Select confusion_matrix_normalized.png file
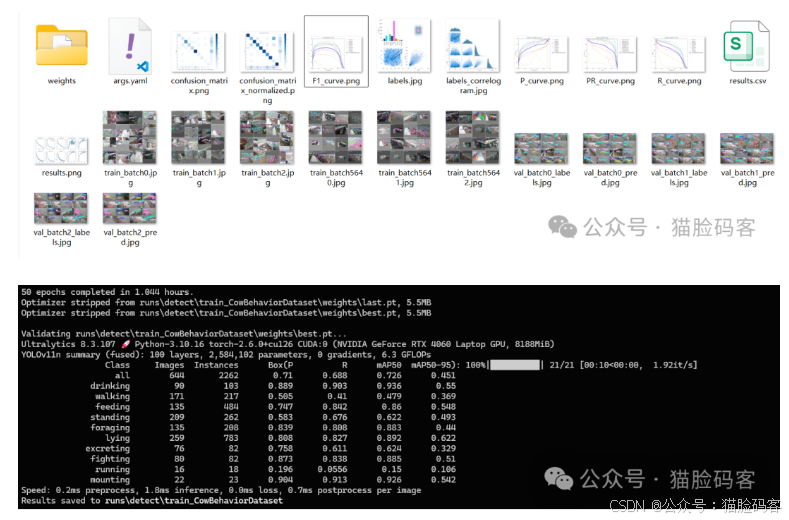 (267, 51)
